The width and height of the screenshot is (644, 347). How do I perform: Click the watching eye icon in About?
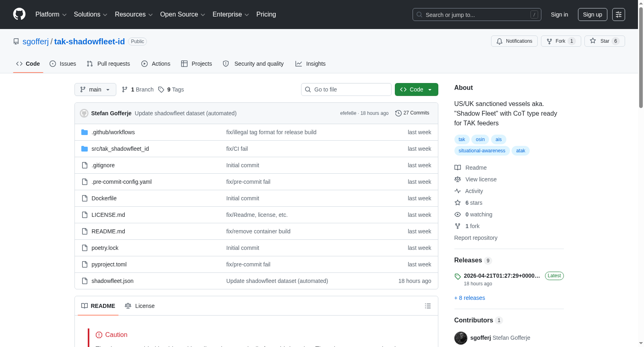[458, 214]
